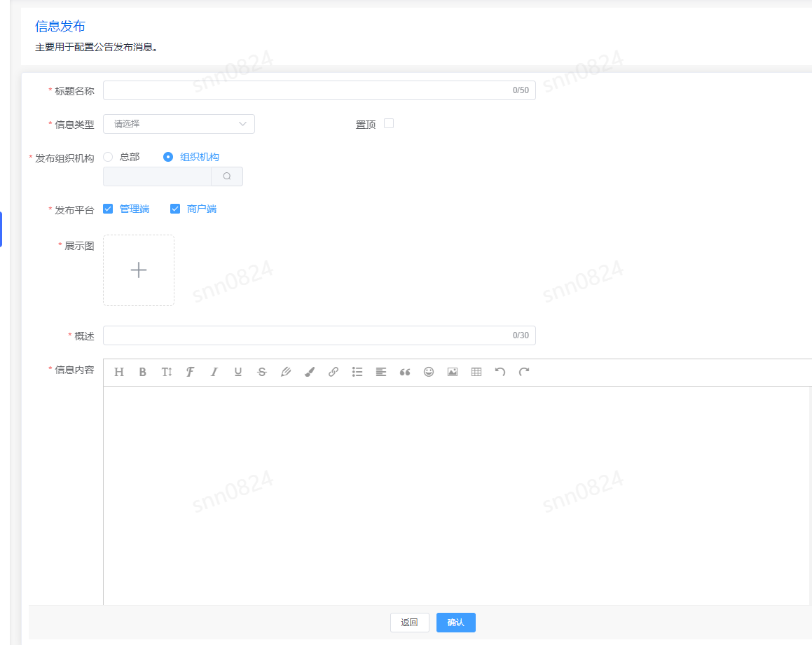Focus the 概述 input field
Screen dimensions: 812x645
pos(319,335)
